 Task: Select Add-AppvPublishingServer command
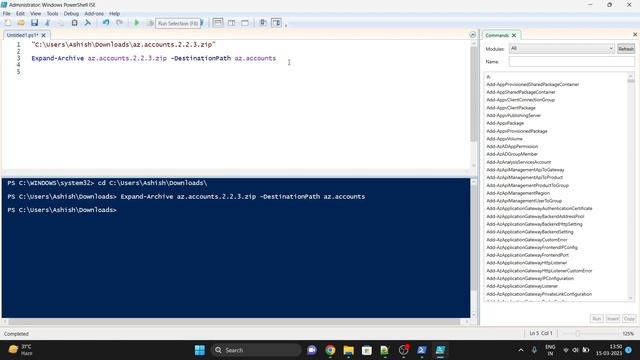[513, 116]
